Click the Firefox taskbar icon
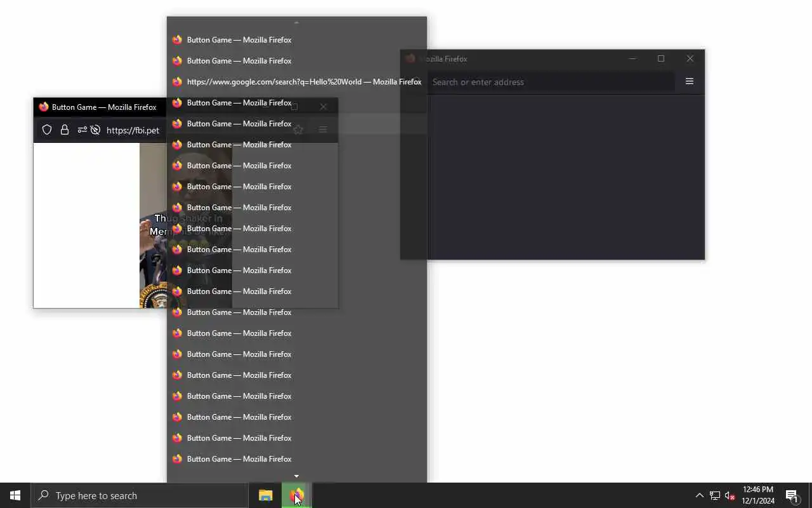Image resolution: width=812 pixels, height=508 pixels. (x=297, y=495)
